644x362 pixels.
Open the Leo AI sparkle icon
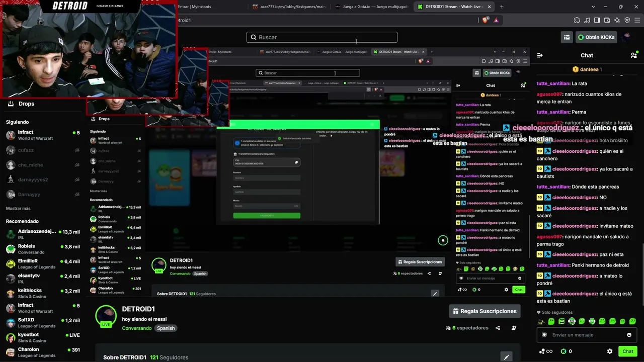pyautogui.click(x=617, y=20)
